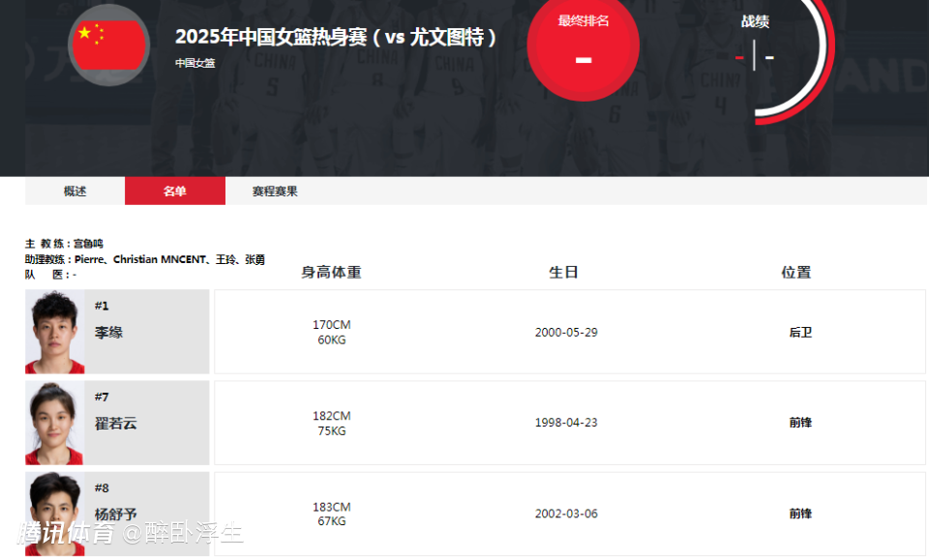
Task: Click 后卫 position in 李缘's row
Action: click(x=799, y=333)
